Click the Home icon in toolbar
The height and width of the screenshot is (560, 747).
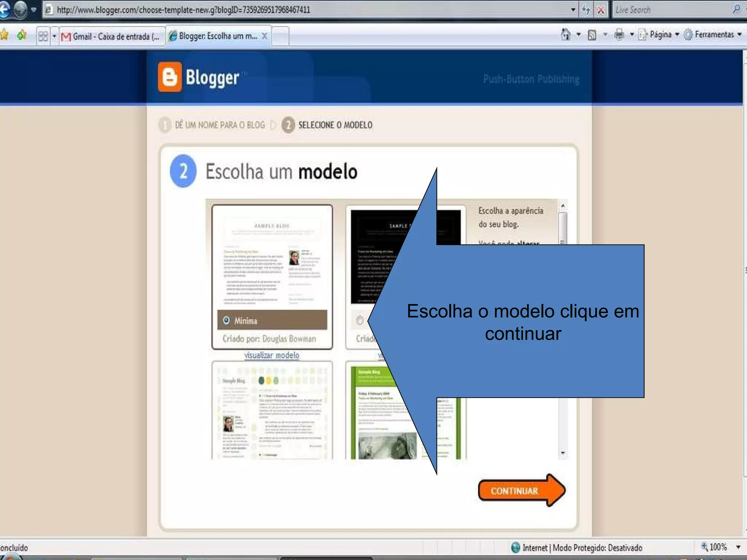coord(566,35)
